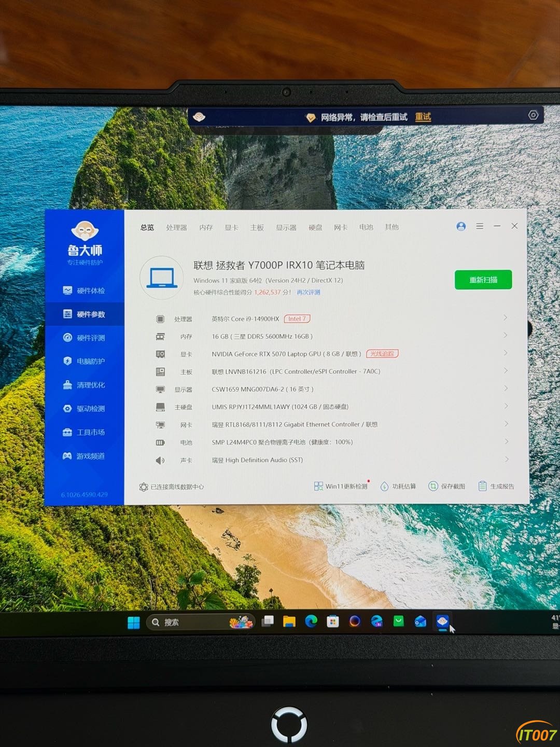The image size is (560, 747).
Task: Click the green 重新扫描 button
Action: click(483, 280)
